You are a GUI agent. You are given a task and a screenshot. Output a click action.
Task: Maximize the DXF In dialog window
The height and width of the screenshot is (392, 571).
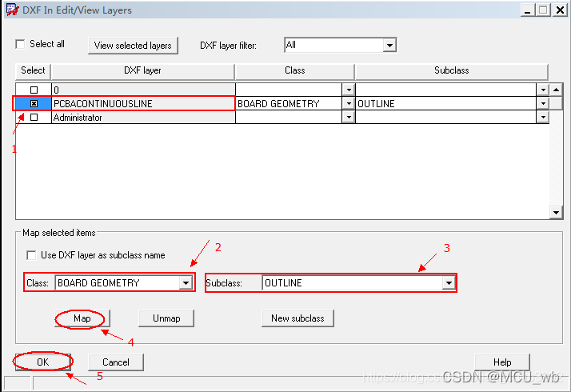[542, 10]
